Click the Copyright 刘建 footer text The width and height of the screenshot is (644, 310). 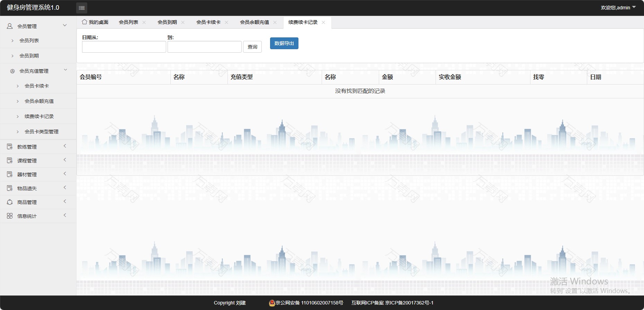230,303
